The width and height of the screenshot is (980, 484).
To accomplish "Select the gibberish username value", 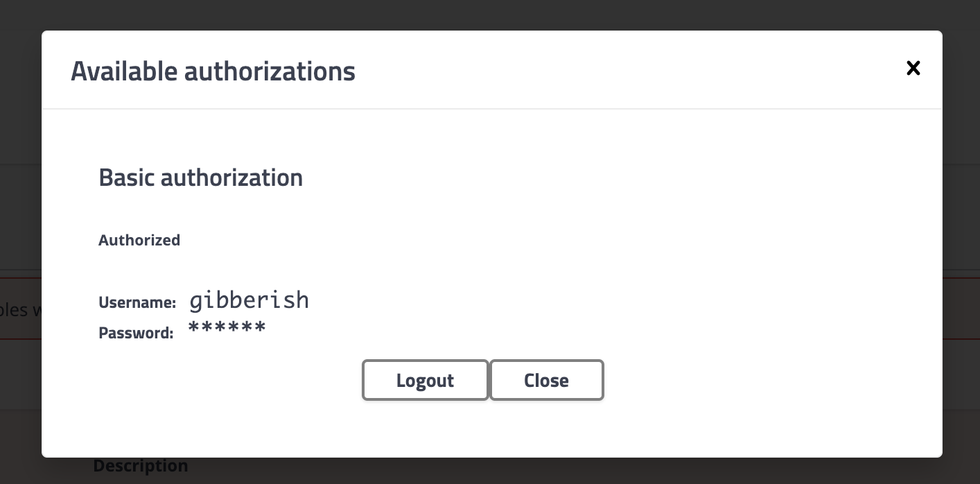I will point(249,300).
